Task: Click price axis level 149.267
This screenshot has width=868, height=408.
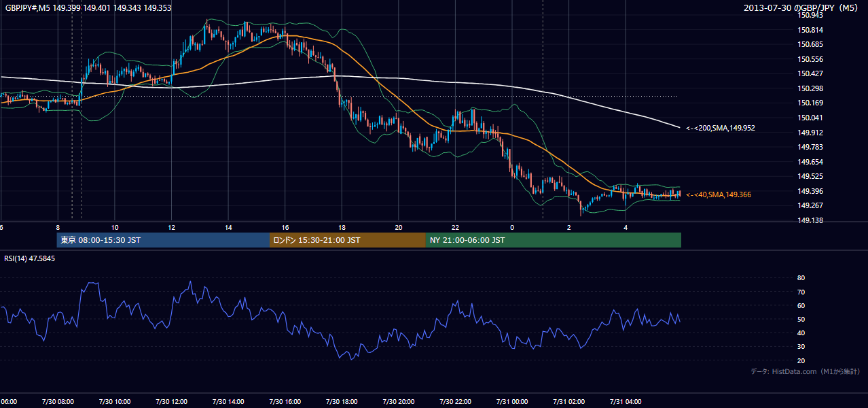Action: click(x=810, y=205)
